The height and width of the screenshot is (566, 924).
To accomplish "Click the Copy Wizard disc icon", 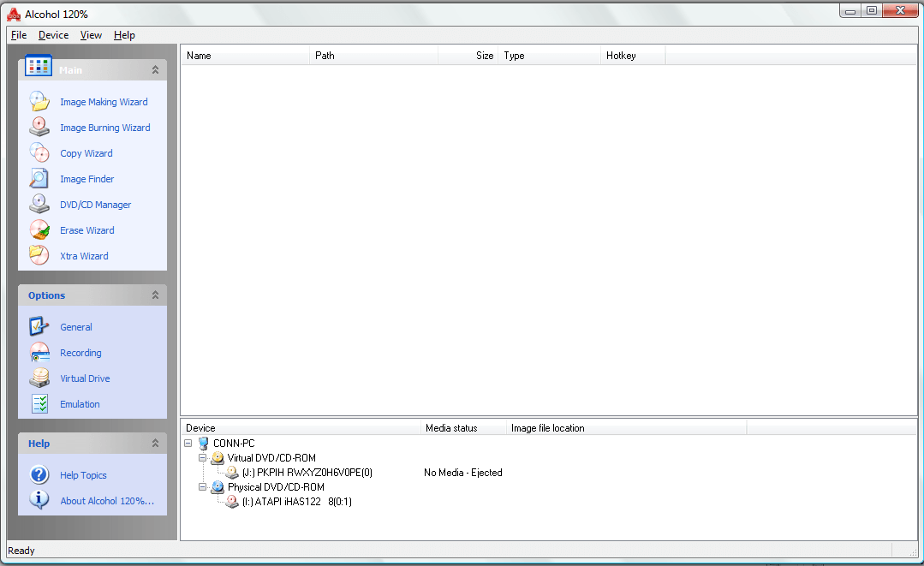I will (39, 153).
